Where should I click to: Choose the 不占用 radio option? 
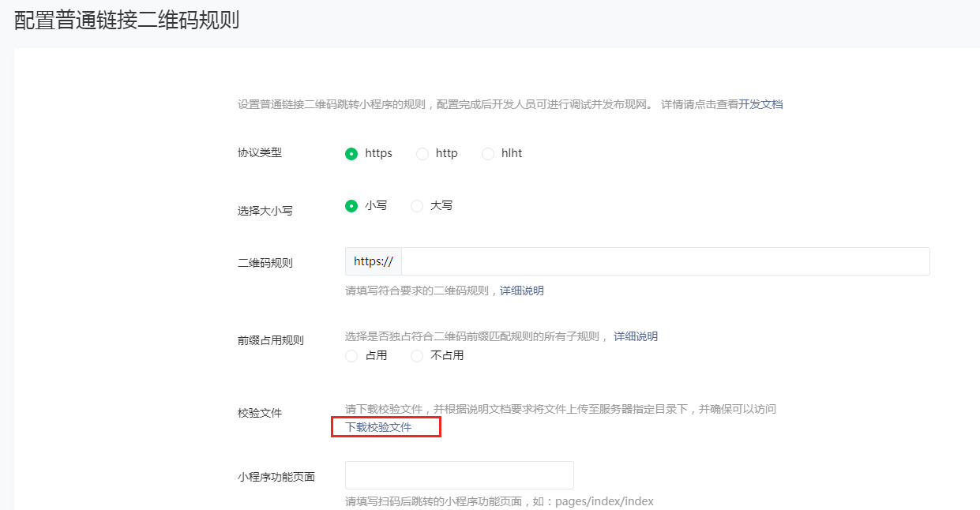pos(417,356)
